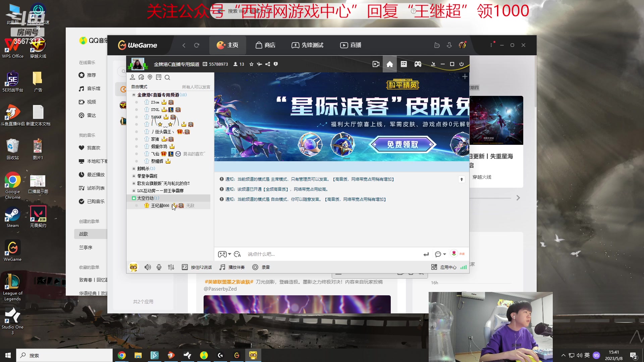The width and height of the screenshot is (644, 362).
Task: Click the channel search magnifier icon
Action: point(167,77)
